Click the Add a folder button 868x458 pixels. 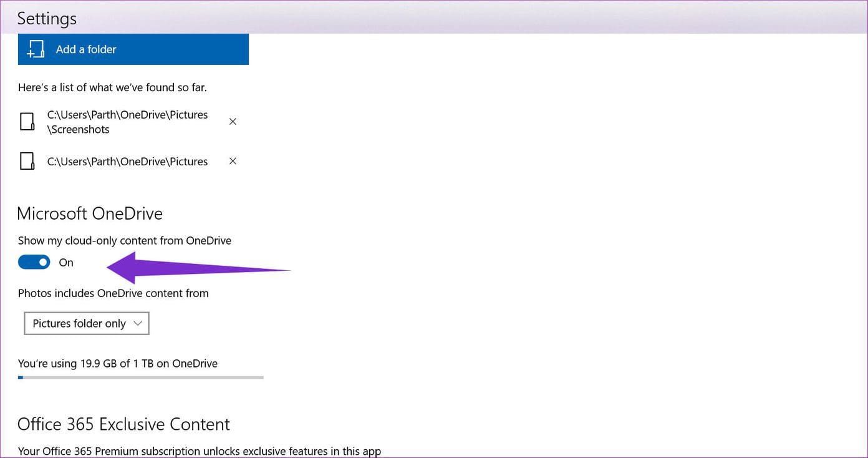click(x=133, y=49)
